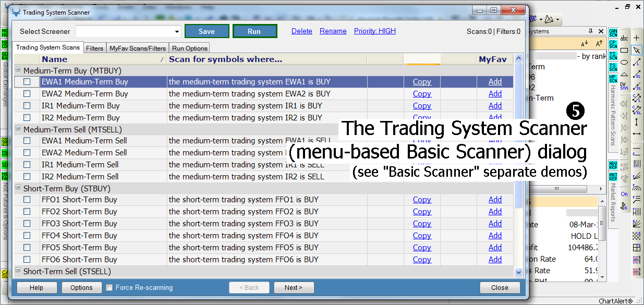Select the ellipse drawing tool
The width and height of the screenshot is (644, 305).
(624, 62)
